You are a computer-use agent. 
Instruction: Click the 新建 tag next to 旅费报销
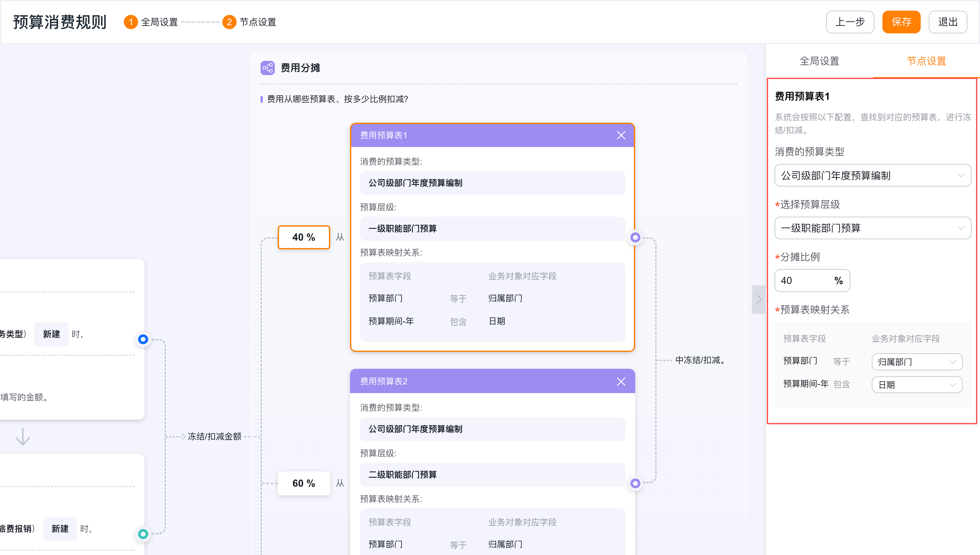[x=60, y=529]
